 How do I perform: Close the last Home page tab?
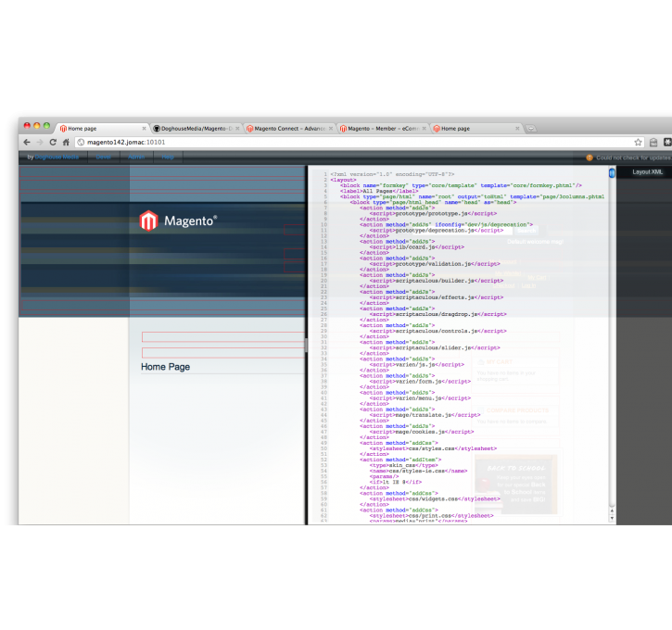(x=517, y=129)
